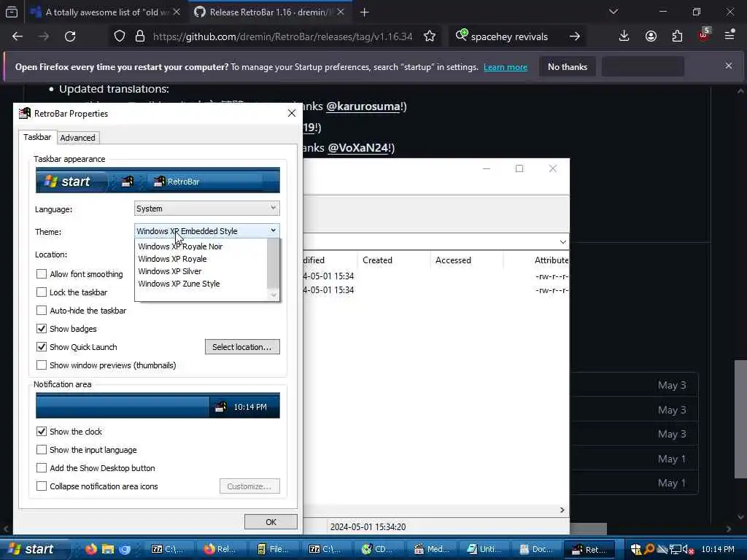Open the @VoXaN24 profile link
Viewport: 747px width, 560px height.
click(358, 147)
